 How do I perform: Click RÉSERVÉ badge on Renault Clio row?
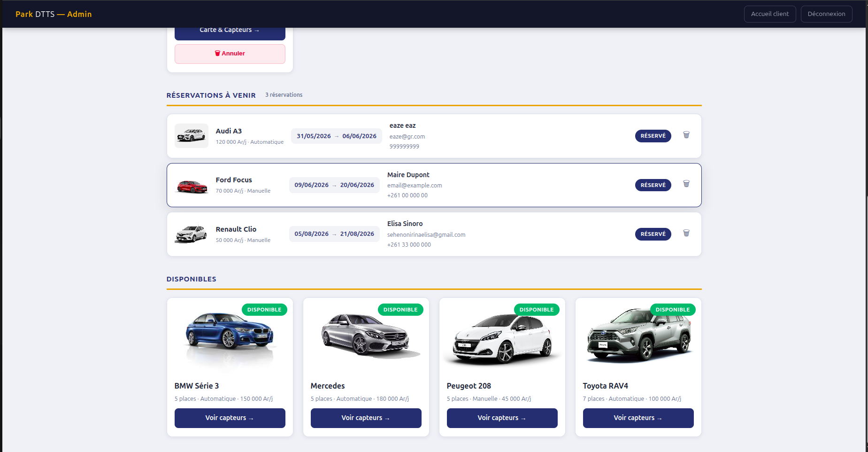pyautogui.click(x=653, y=234)
